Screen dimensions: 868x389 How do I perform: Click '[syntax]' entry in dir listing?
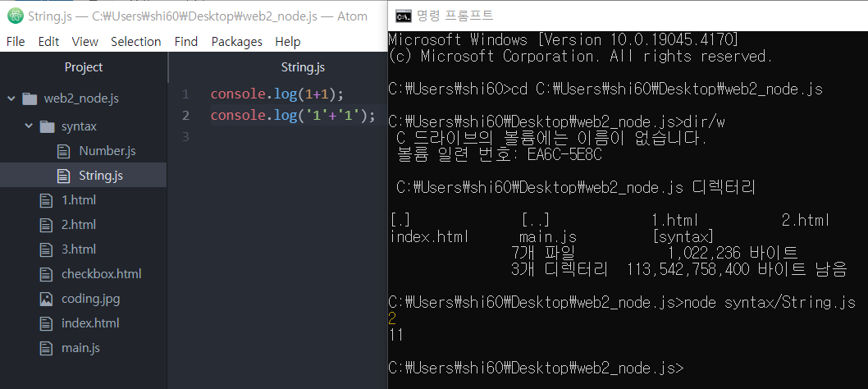coord(683,237)
